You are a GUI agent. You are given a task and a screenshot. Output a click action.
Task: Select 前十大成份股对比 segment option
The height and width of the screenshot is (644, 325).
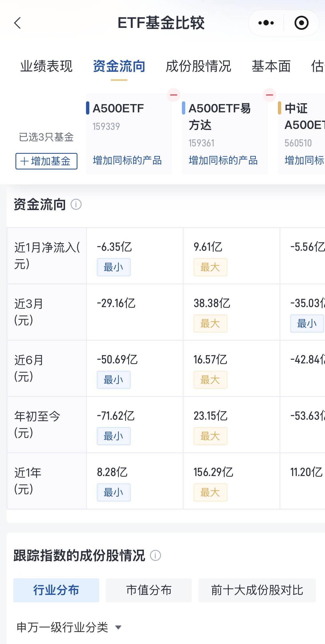(x=257, y=590)
